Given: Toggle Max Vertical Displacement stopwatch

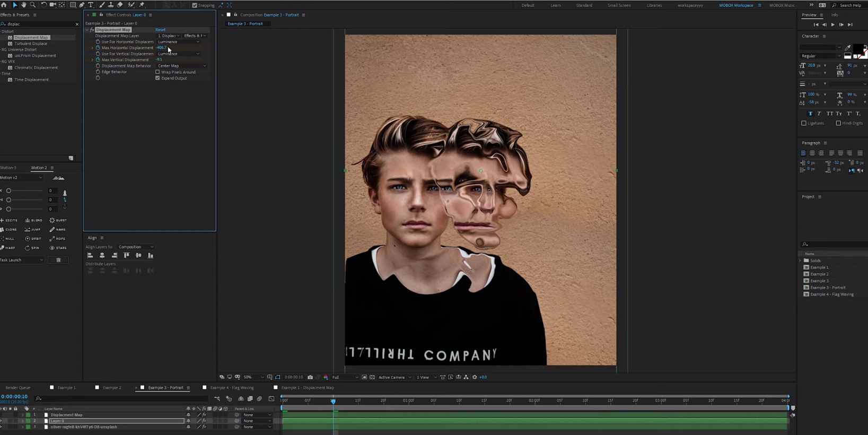Looking at the screenshot, I should tap(98, 60).
